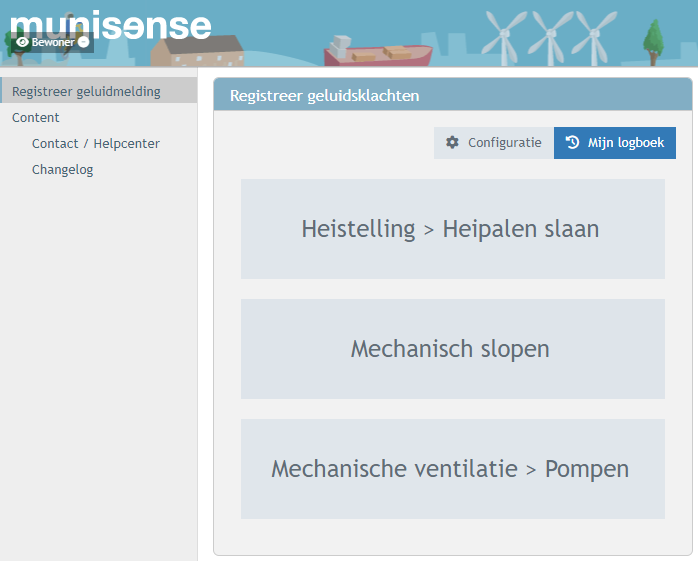Screen dimensions: 698x561
Task: Select Mechanische ventilatie > Pompen tile
Action: [452, 469]
